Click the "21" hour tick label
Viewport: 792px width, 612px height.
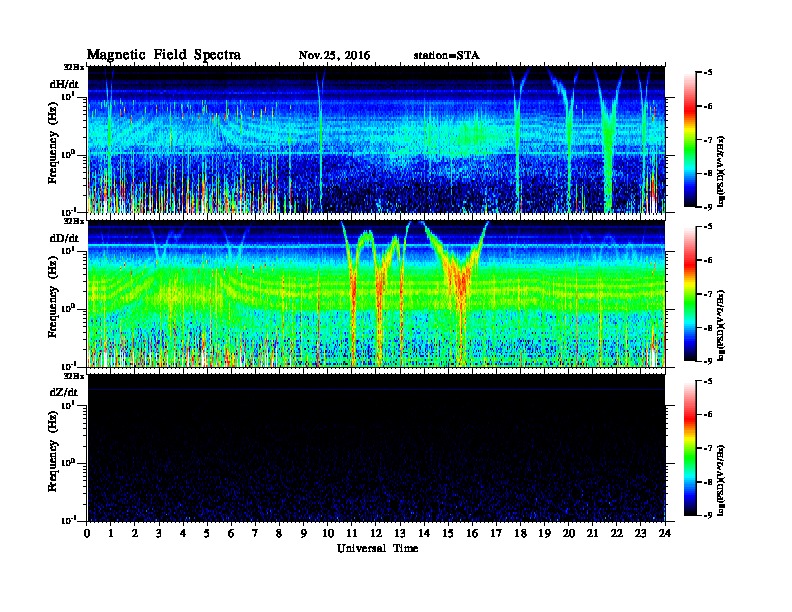click(592, 534)
